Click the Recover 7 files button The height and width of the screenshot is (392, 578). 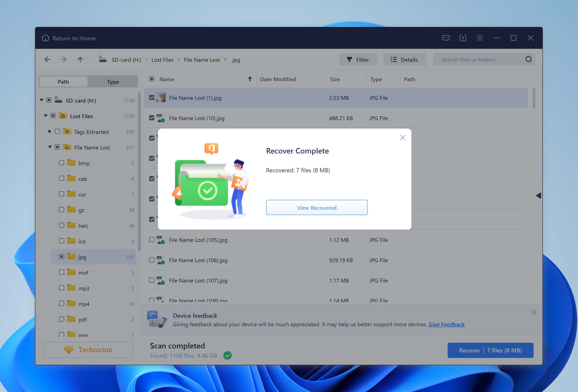[490, 350]
